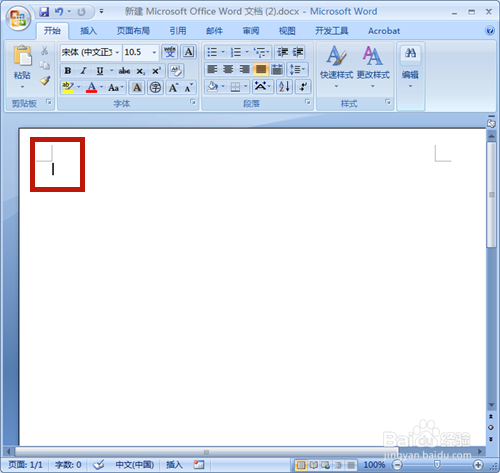
Task: Toggle strikethrough text formatting
Action: click(x=124, y=71)
